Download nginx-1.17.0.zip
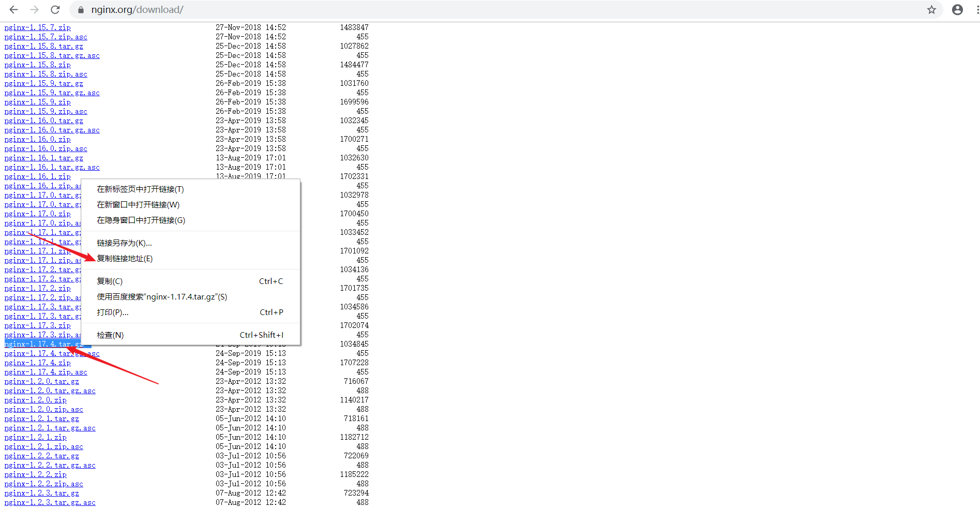Screen dimensions: 980x508 coord(38,214)
